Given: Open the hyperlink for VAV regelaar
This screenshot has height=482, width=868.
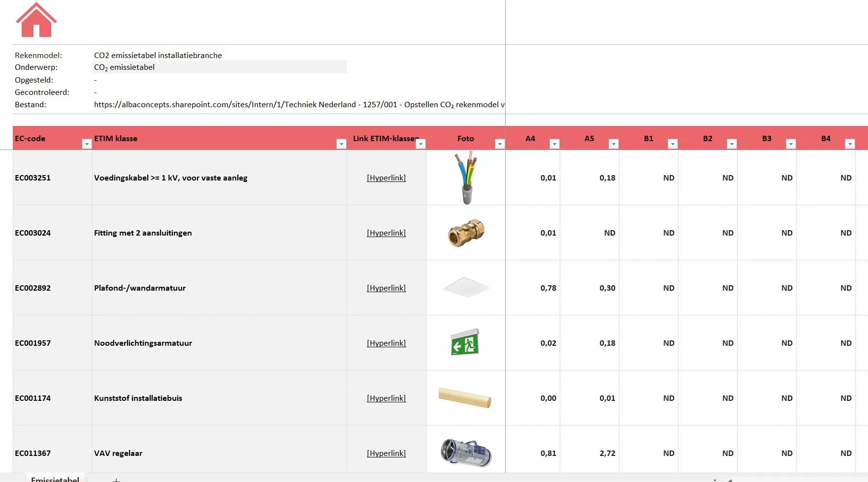Looking at the screenshot, I should click(x=386, y=453).
